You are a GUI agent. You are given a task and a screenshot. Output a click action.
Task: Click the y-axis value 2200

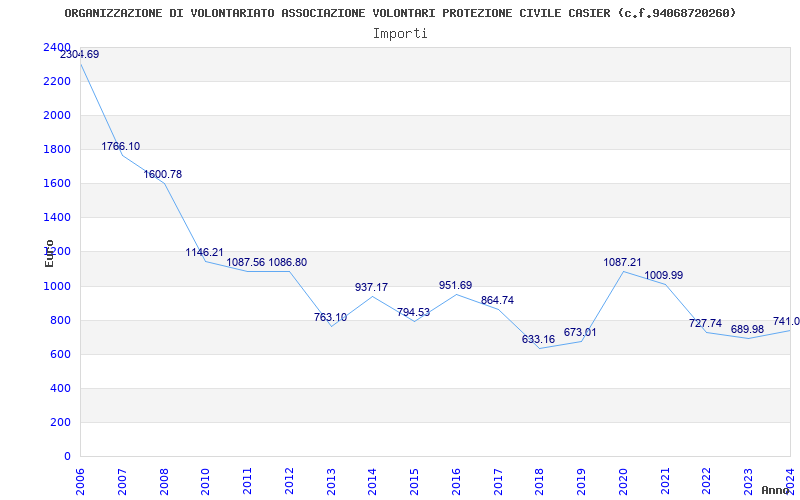click(57, 82)
